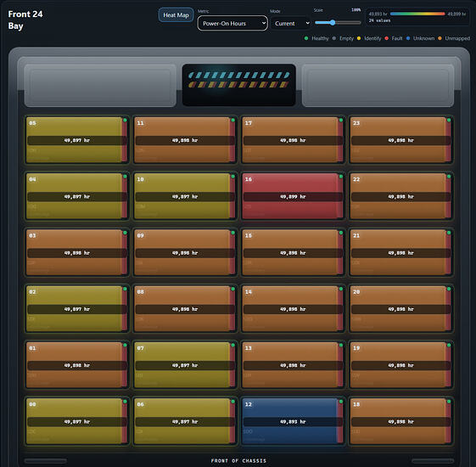476x467 pixels.
Task: Click green status LED on bay 23
Action: pyautogui.click(x=449, y=120)
